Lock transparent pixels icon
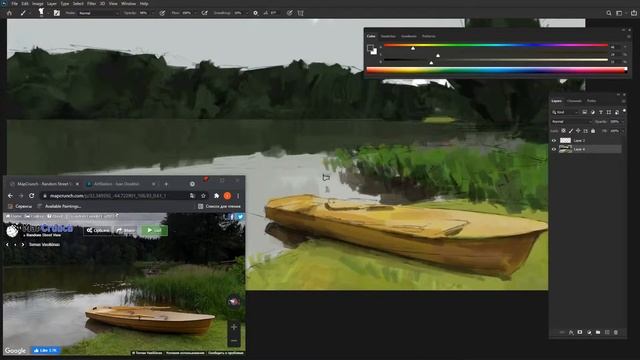Screen dimensions: 640x360 point(563,131)
